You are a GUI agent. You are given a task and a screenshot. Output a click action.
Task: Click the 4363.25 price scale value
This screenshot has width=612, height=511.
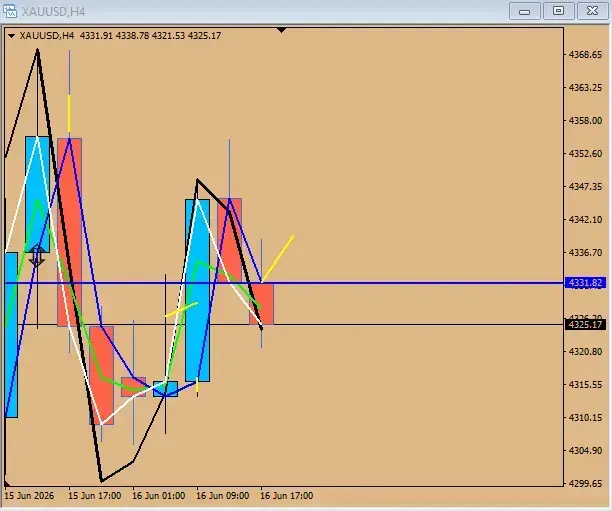point(585,87)
